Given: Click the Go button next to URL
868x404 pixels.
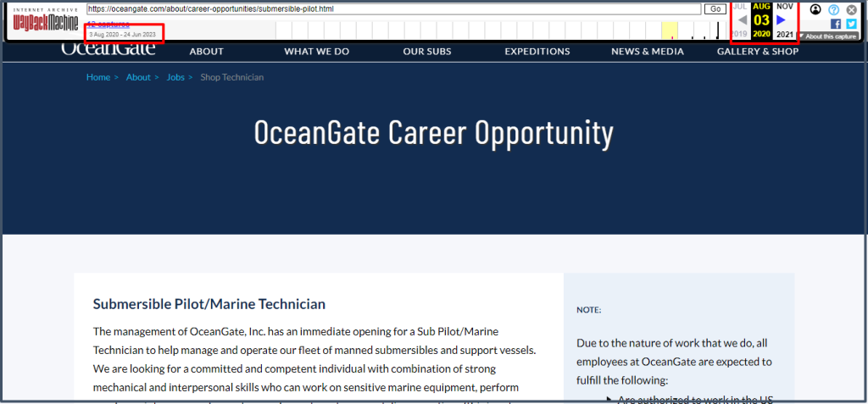Looking at the screenshot, I should click(x=715, y=9).
